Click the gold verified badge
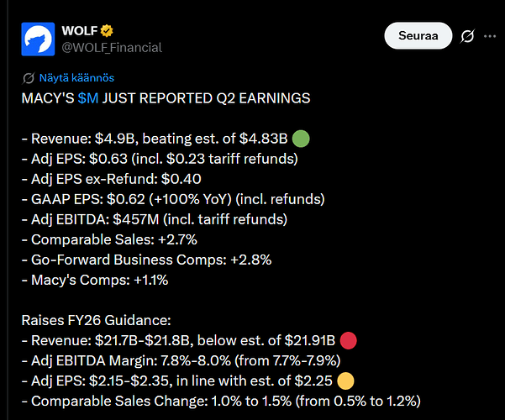 [x=107, y=31]
